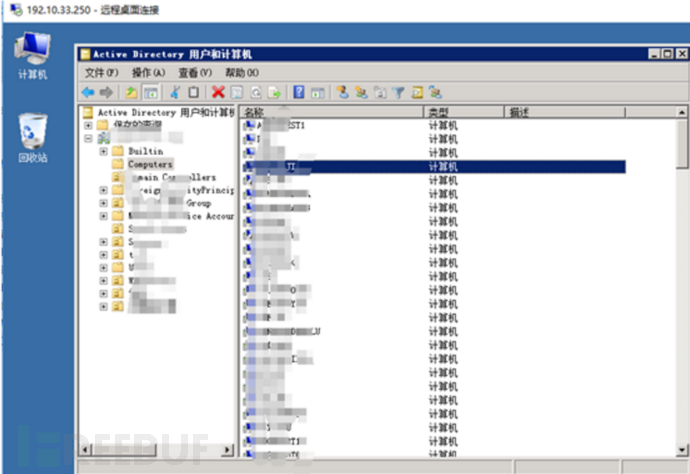This screenshot has height=474, width=690.
Task: Open the 查看(V) menu
Action: click(195, 73)
